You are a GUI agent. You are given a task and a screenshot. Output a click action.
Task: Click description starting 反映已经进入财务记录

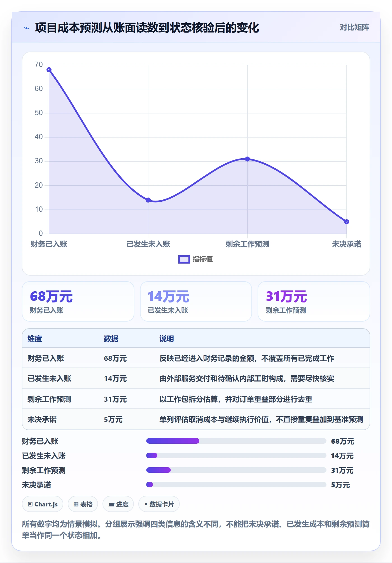coord(247,358)
